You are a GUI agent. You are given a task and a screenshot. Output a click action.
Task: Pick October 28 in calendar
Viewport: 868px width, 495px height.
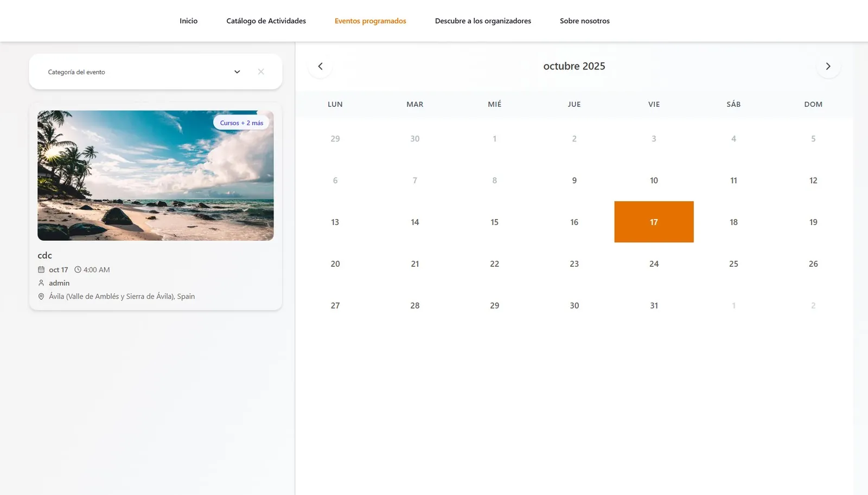pyautogui.click(x=415, y=306)
